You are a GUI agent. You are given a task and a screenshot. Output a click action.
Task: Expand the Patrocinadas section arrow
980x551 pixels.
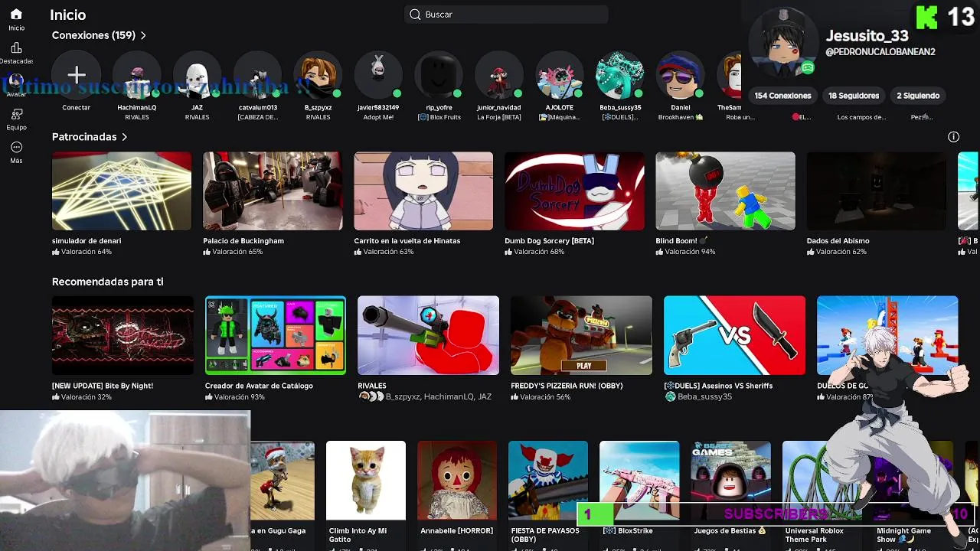124,137
